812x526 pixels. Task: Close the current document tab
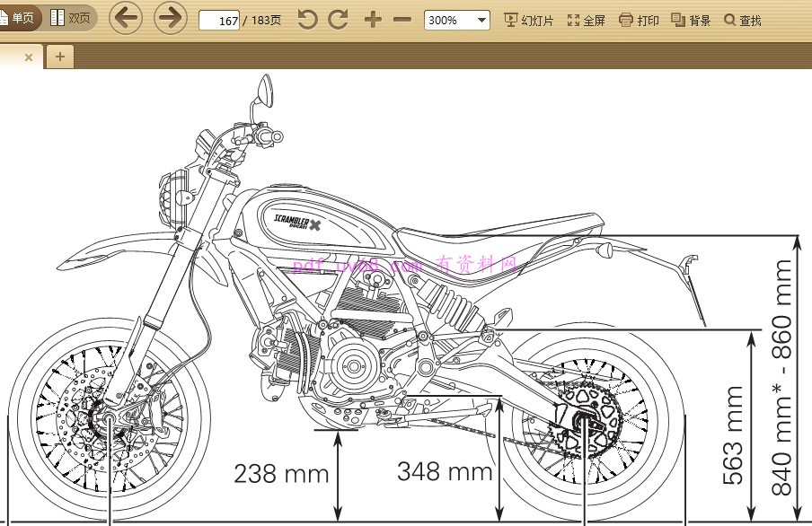click(x=29, y=57)
